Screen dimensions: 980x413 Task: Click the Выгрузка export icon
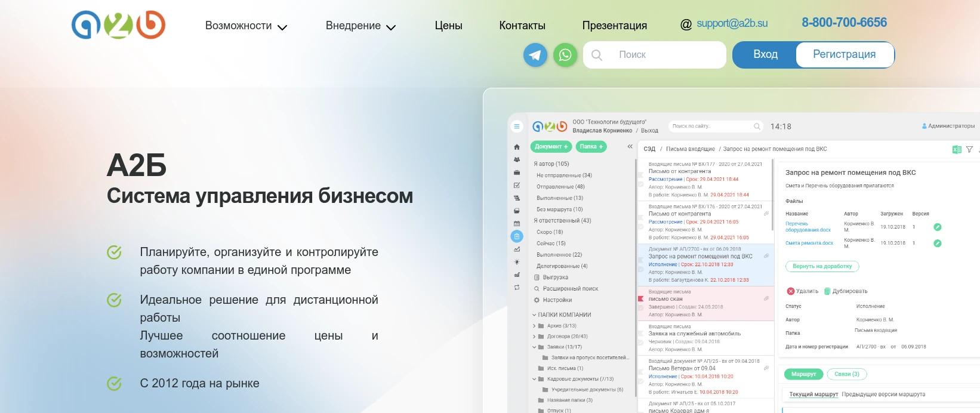click(537, 277)
